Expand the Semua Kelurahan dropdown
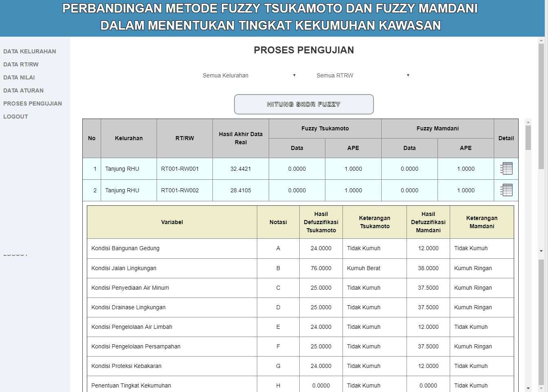Viewport: 548px width, 392px height. click(x=249, y=75)
